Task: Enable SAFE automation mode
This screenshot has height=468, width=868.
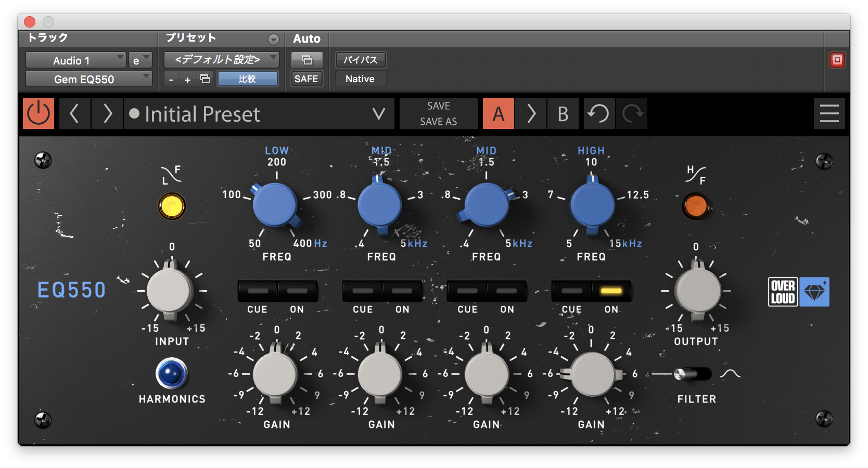Action: 307,79
